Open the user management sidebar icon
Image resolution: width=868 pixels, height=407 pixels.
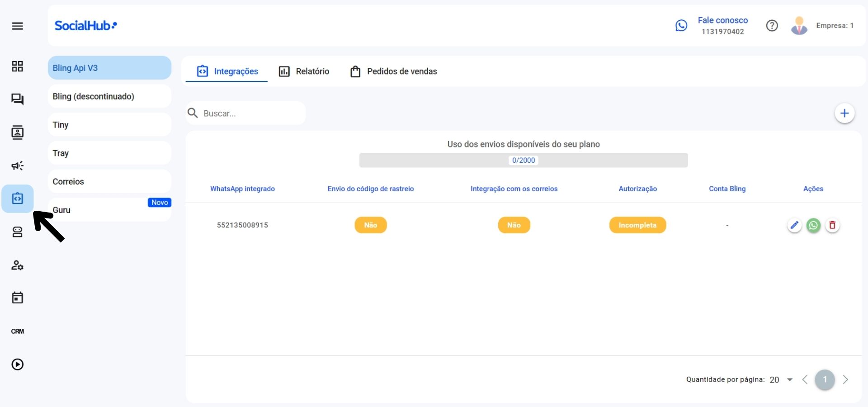18,265
